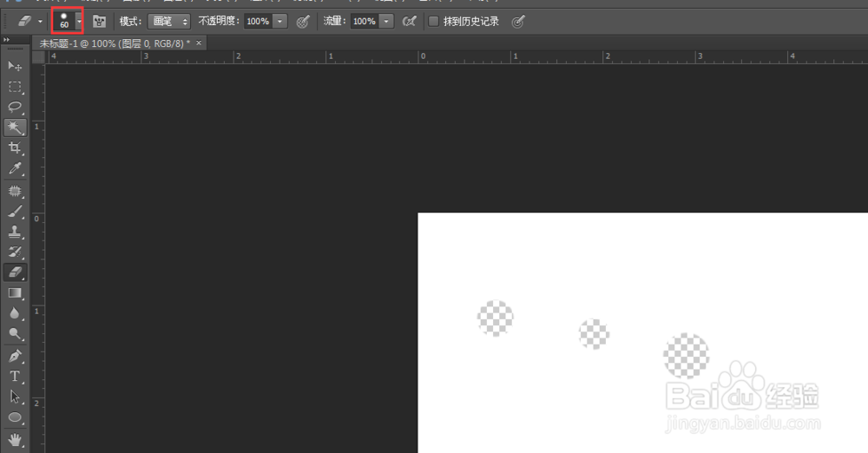This screenshot has height=453, width=868.
Task: Open the brush size 60 preset dropdown
Action: point(79,22)
